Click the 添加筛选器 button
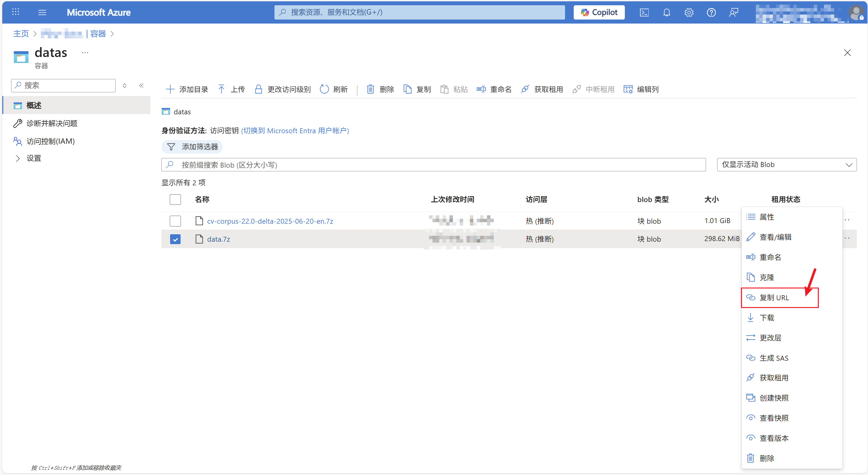 coord(192,147)
